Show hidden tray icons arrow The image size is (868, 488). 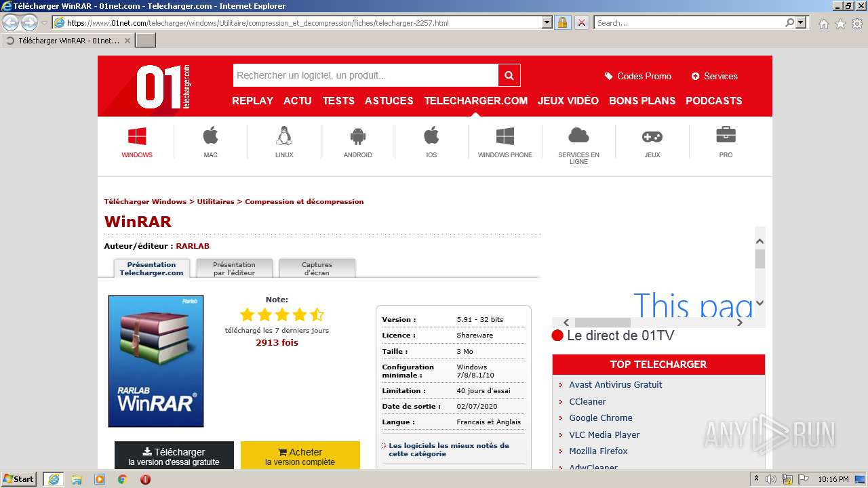756,479
